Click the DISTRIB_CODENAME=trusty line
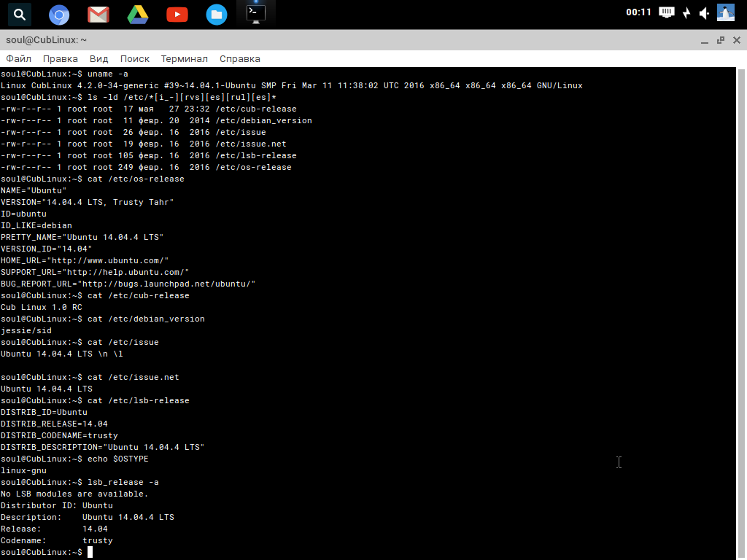The image size is (747, 560). point(59,435)
